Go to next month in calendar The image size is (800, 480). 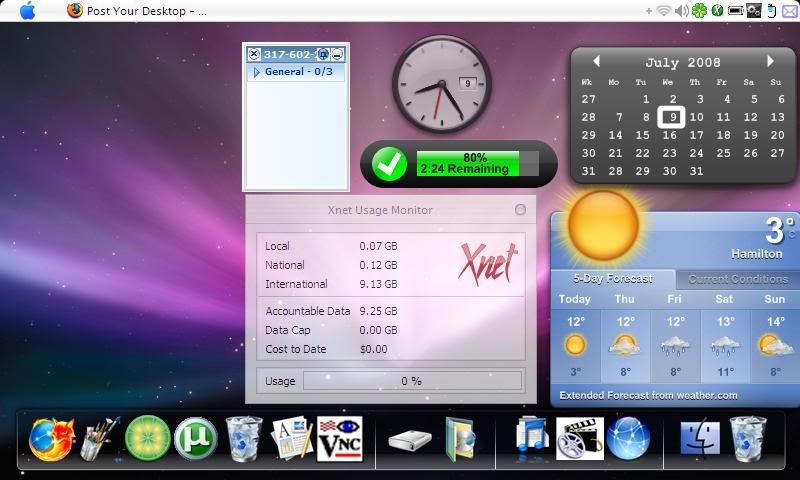tap(771, 62)
